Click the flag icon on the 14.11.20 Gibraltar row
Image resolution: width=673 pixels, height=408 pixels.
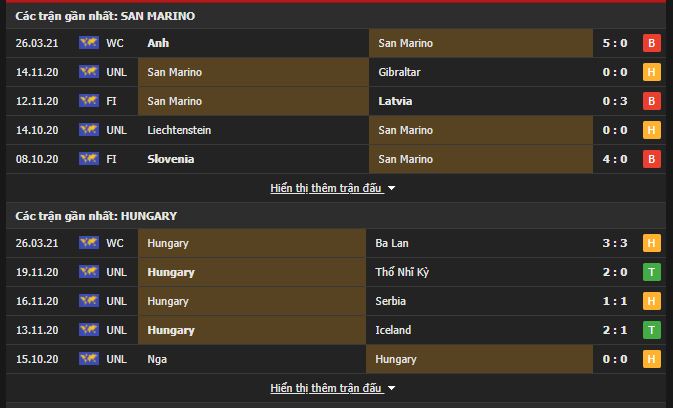pyautogui.click(x=89, y=72)
